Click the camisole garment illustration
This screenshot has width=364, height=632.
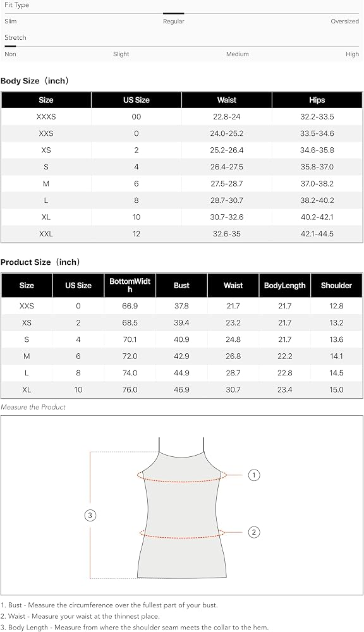point(181,508)
